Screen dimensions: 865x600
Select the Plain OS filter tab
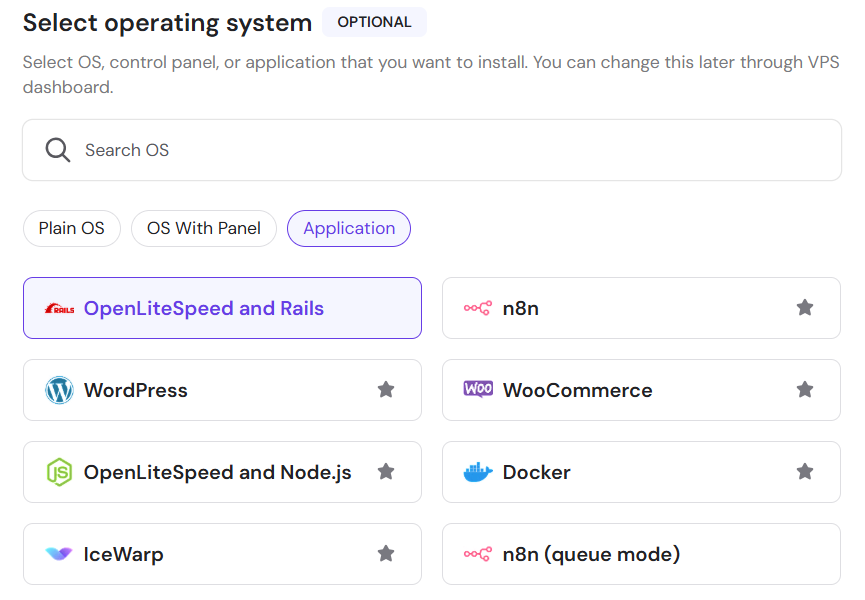(x=72, y=228)
